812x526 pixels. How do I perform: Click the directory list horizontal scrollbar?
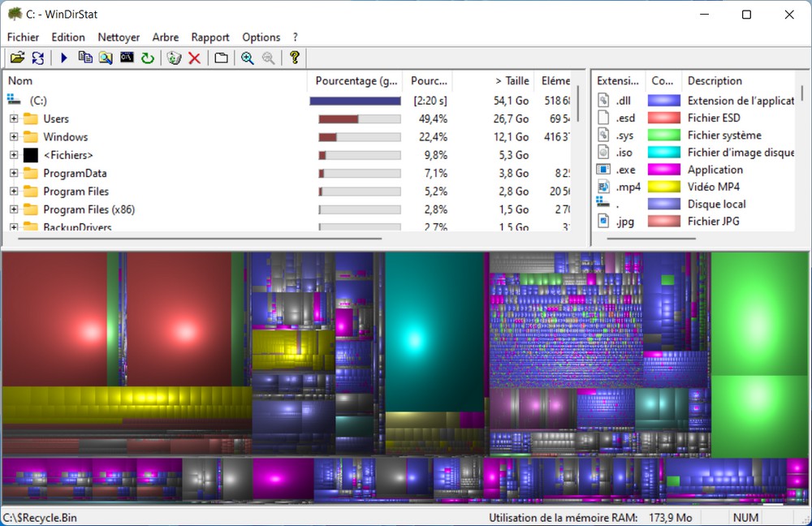(200, 239)
